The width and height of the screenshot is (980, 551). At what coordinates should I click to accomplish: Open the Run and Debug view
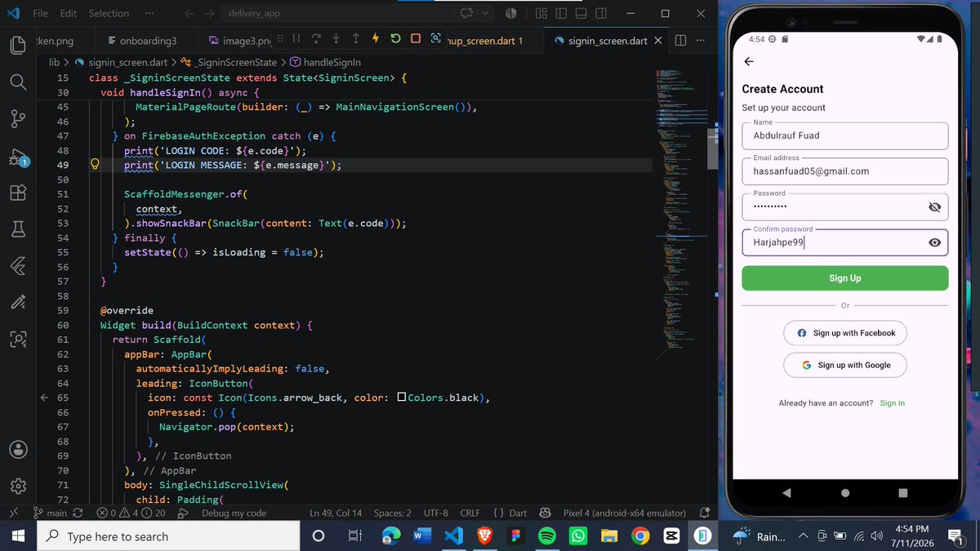pos(18,157)
